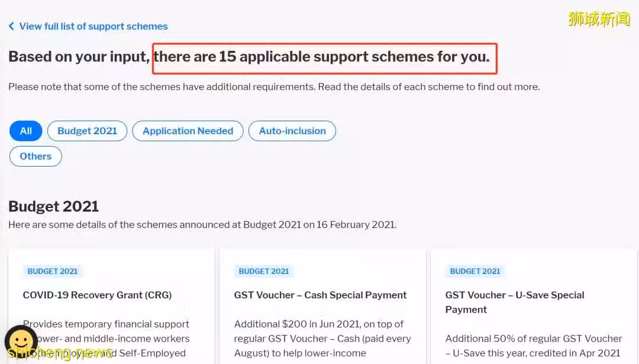The height and width of the screenshot is (364, 639).
Task: Click the 15 applicable support schemes heading
Action: [x=321, y=57]
